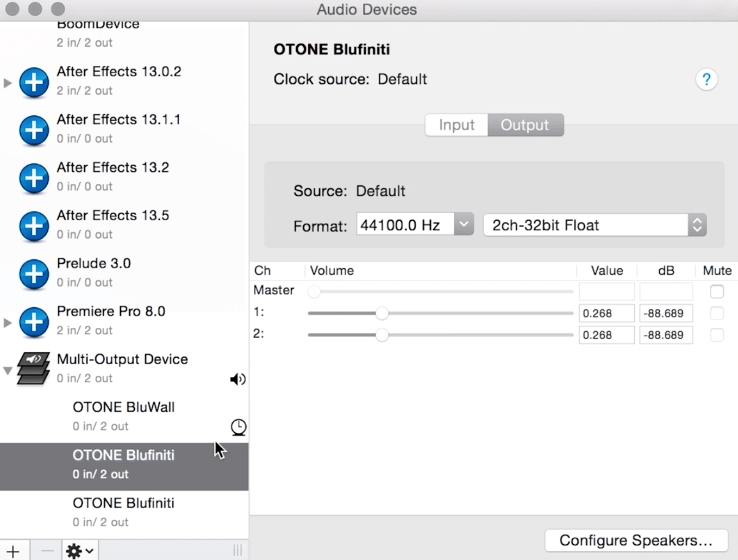Click the channel 2 volume slider knob
Viewport: 738px width, 560px height.
[382, 335]
